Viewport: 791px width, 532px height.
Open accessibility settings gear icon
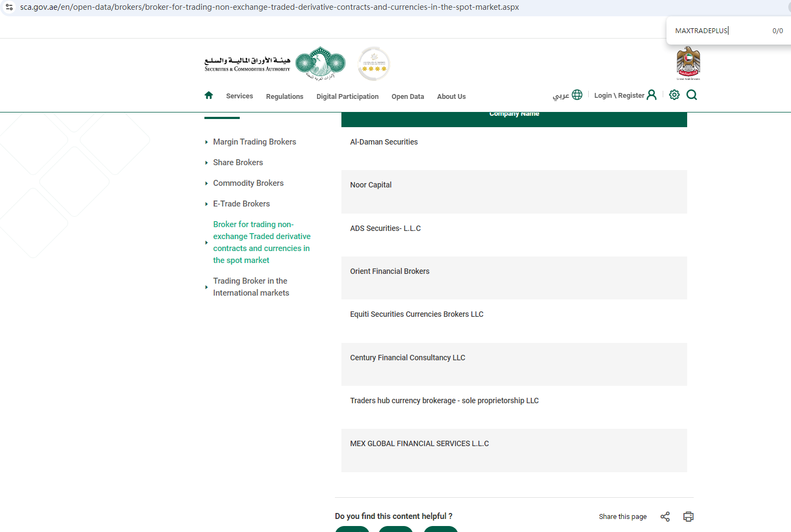674,95
